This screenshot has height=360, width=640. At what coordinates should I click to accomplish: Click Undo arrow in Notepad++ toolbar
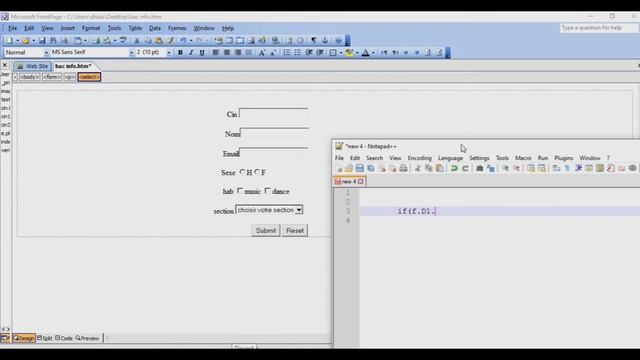(x=454, y=168)
